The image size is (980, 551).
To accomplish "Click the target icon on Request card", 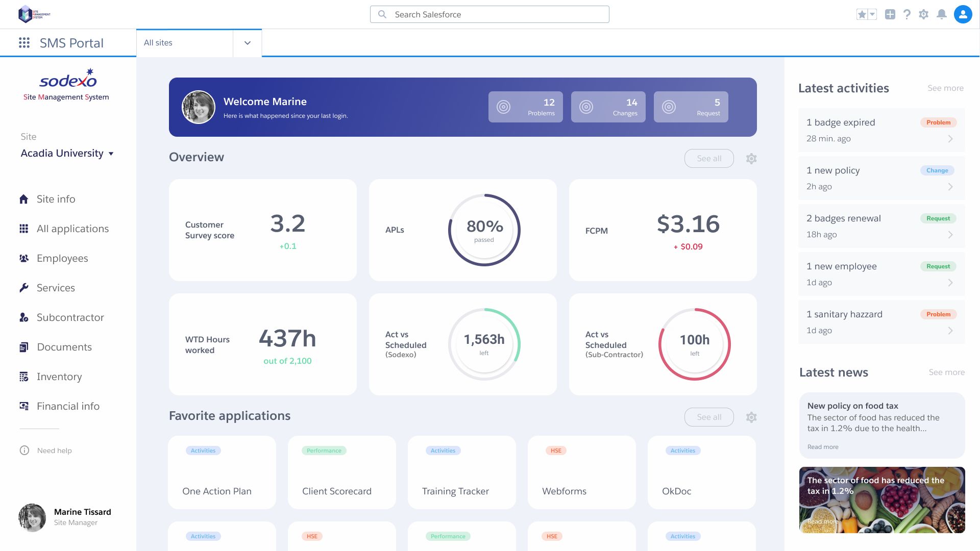I will click(669, 107).
